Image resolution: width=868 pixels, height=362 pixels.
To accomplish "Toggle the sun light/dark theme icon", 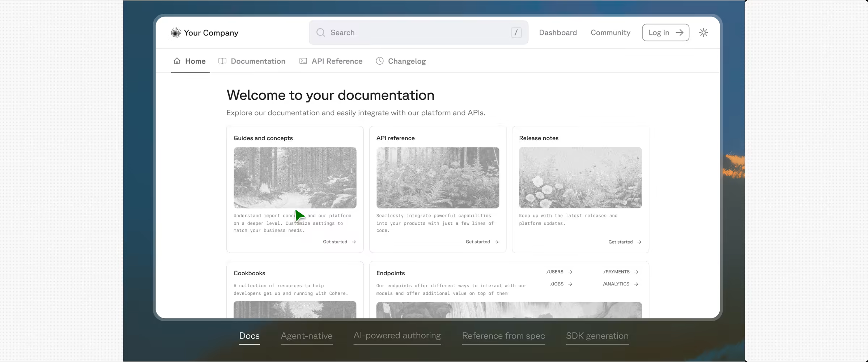I will tap(703, 33).
